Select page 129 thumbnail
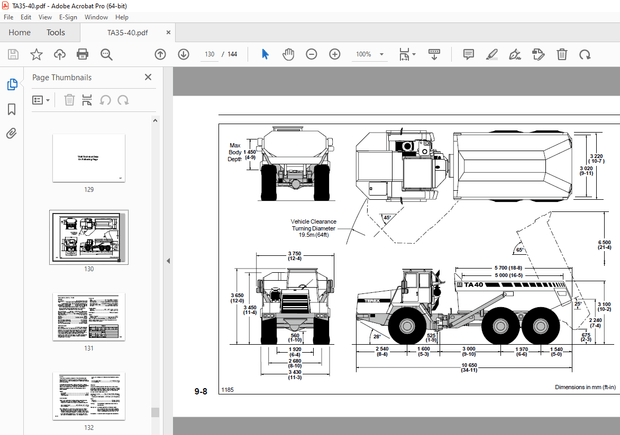This screenshot has width=620, height=435. [x=89, y=158]
